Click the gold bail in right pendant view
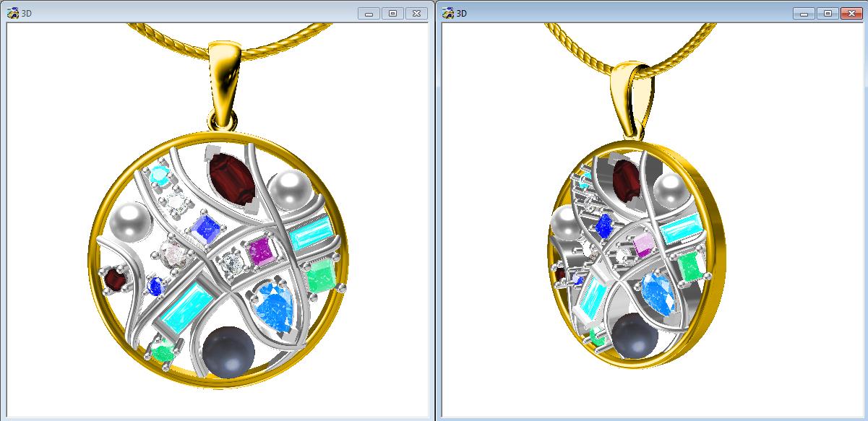Image resolution: width=868 pixels, height=421 pixels. click(634, 100)
